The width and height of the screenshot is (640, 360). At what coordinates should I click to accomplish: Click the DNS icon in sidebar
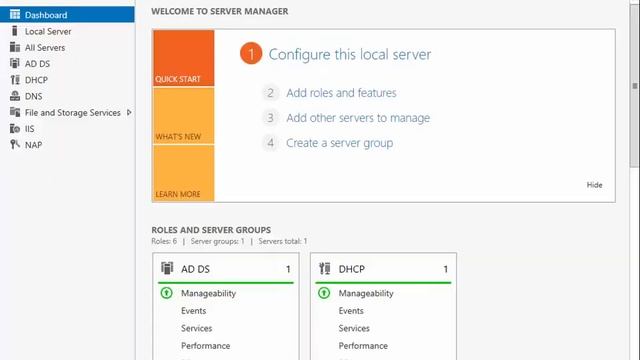tap(15, 96)
